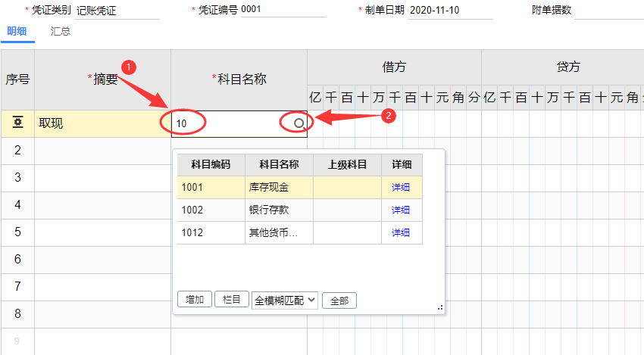644x355 pixels.
Task: Click the 附单据数 input field
Action: [609, 11]
